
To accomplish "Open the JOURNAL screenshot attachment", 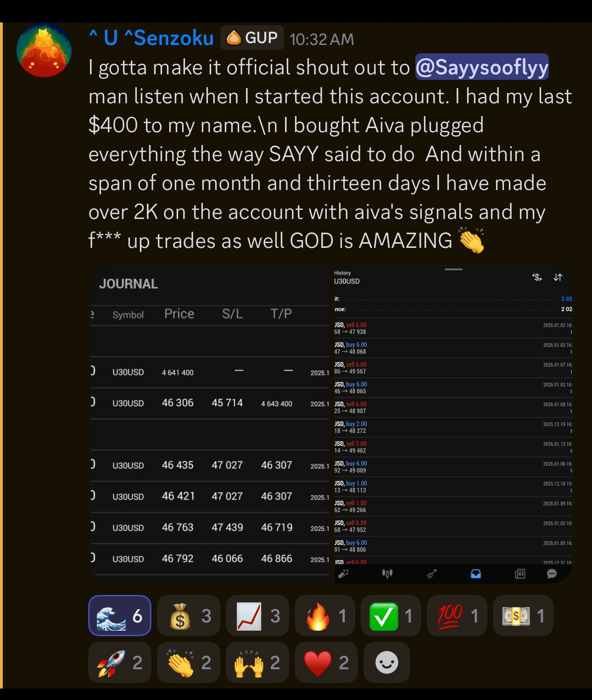I will (210, 424).
